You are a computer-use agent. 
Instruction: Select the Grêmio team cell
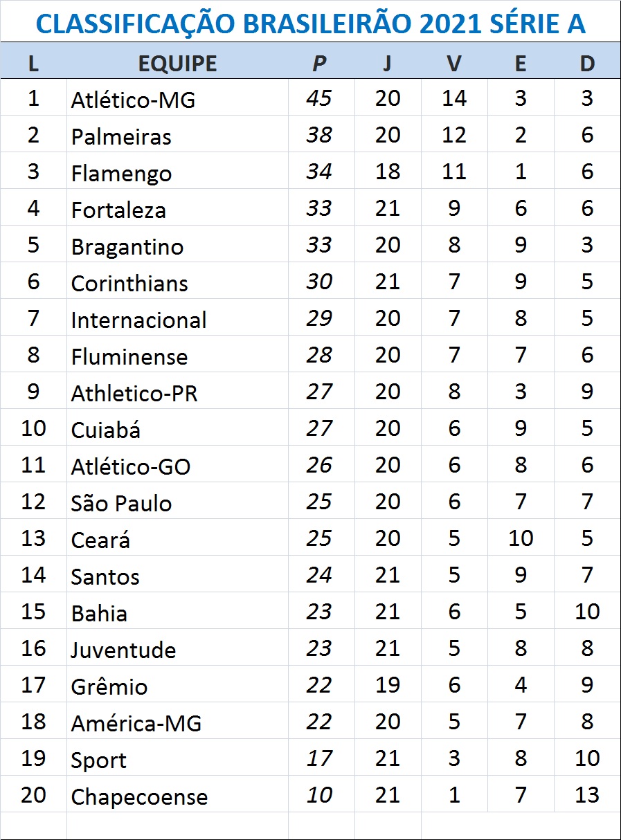click(109, 686)
